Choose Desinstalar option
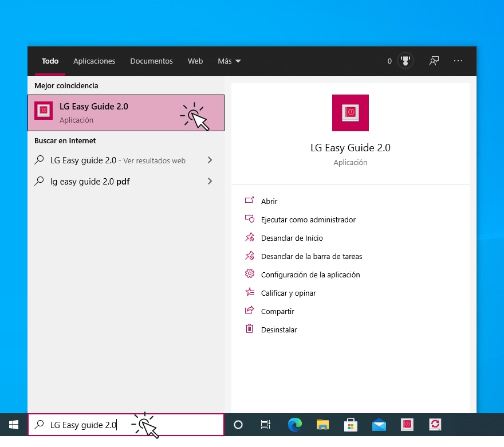504x447 pixels. click(x=279, y=330)
